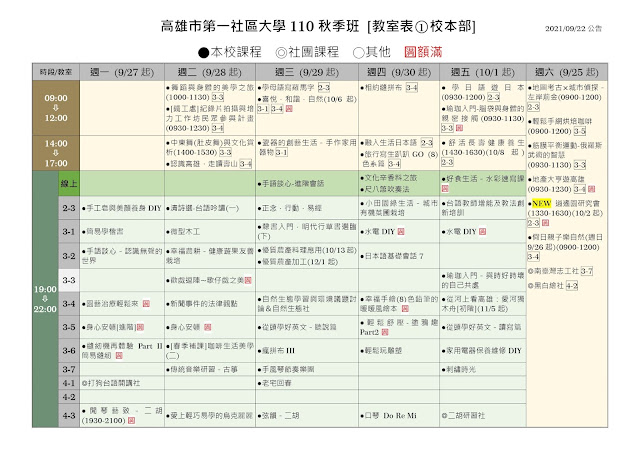Select classroom row label 3-1

[69, 232]
